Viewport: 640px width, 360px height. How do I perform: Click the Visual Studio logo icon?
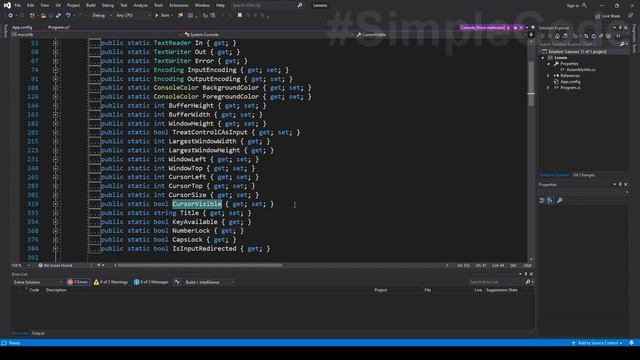tap(7, 5)
